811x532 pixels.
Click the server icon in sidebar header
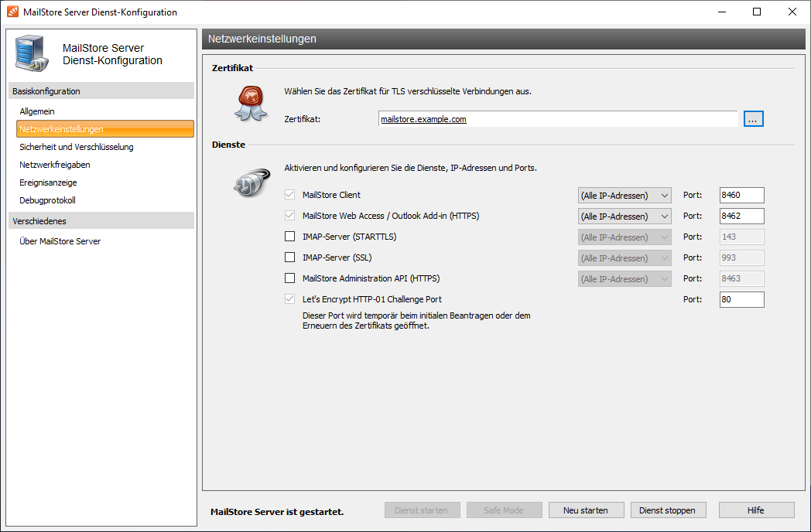coord(32,53)
